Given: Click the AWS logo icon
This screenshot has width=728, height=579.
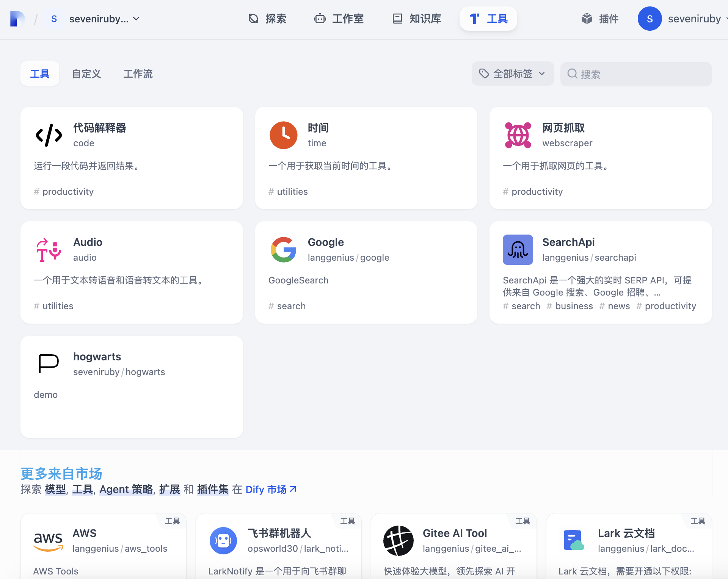Looking at the screenshot, I should click(48, 541).
